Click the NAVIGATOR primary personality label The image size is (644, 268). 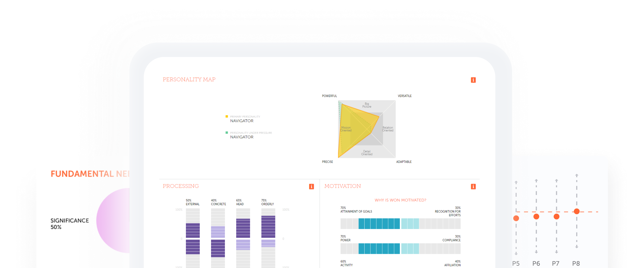click(x=242, y=121)
